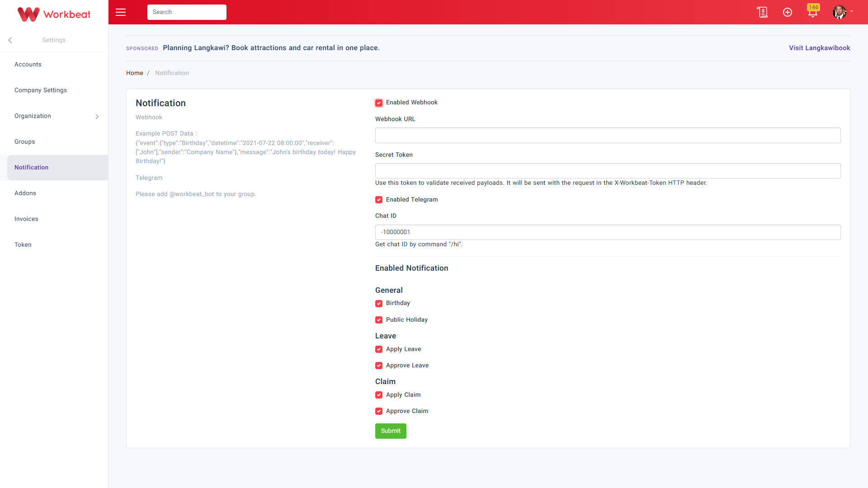Click the Notification breadcrumb text
This screenshot has width=868, height=488.
[172, 73]
